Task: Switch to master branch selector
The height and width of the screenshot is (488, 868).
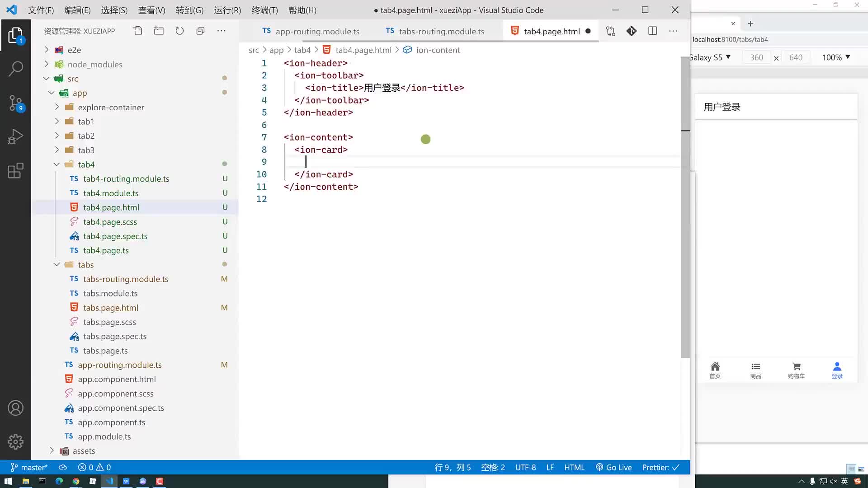Action: click(28, 467)
